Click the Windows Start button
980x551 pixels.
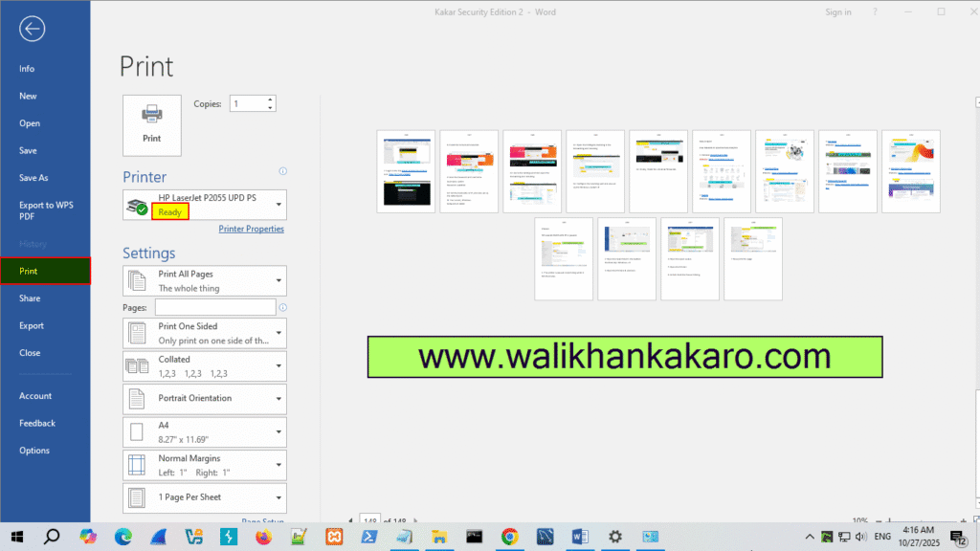click(x=16, y=538)
